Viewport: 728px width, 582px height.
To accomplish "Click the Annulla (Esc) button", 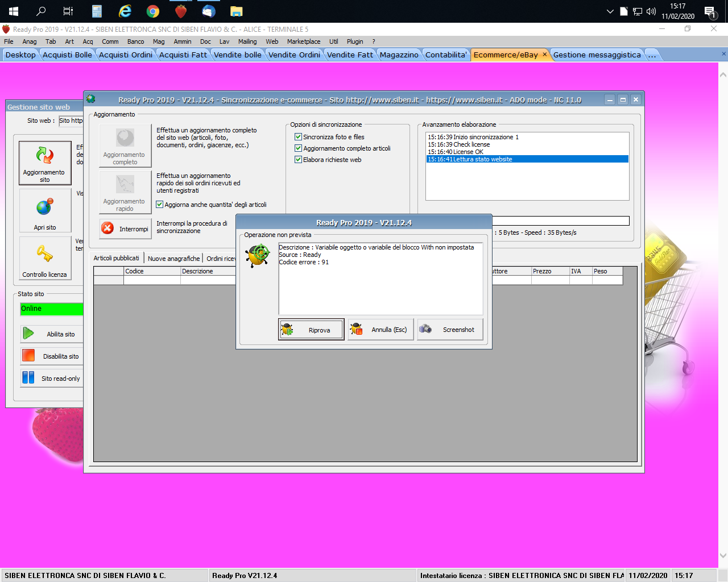I will pyautogui.click(x=380, y=330).
